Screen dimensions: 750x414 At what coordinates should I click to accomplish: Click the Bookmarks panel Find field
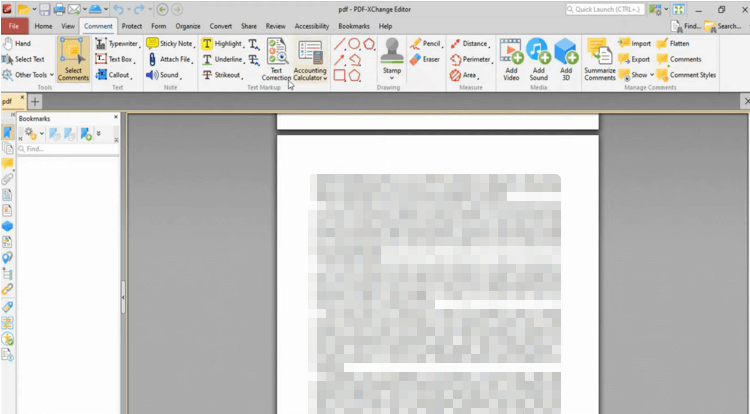(x=68, y=149)
